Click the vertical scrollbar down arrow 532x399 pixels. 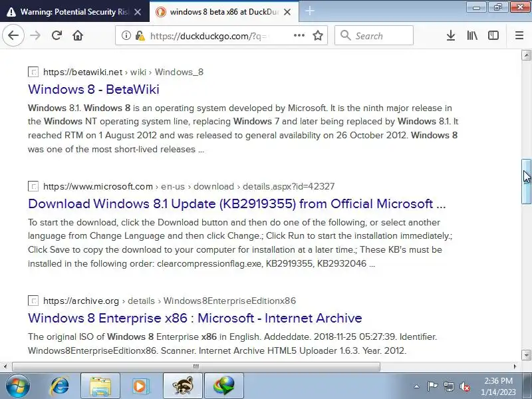(526, 355)
